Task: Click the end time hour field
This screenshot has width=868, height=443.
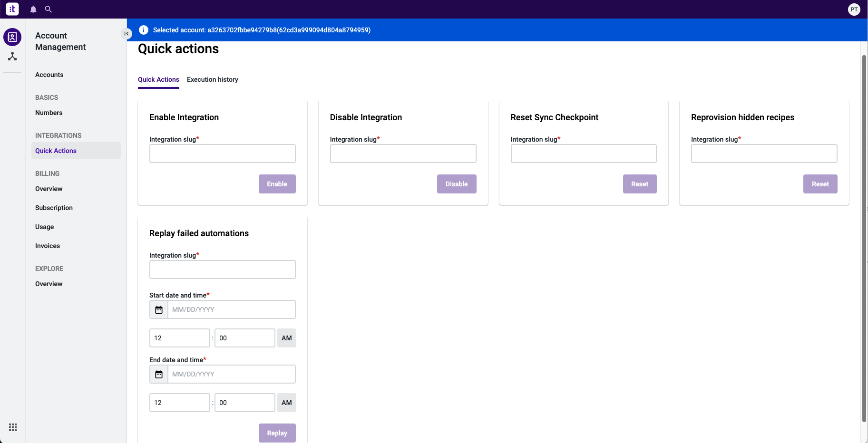Action: click(180, 403)
